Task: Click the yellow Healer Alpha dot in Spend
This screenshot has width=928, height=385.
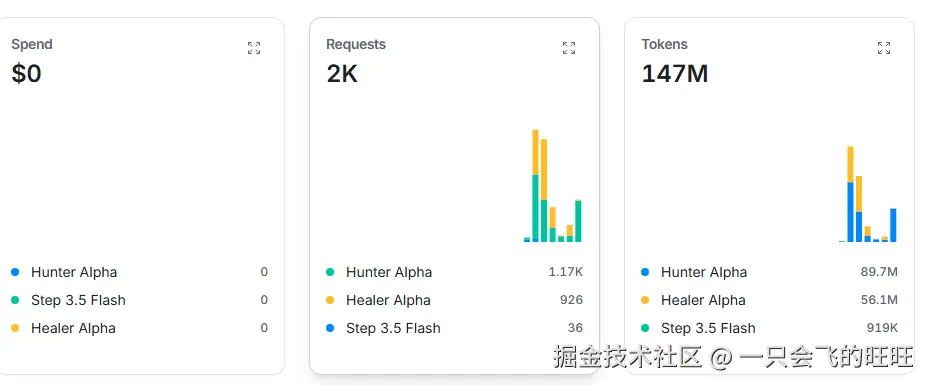Action: [x=15, y=328]
